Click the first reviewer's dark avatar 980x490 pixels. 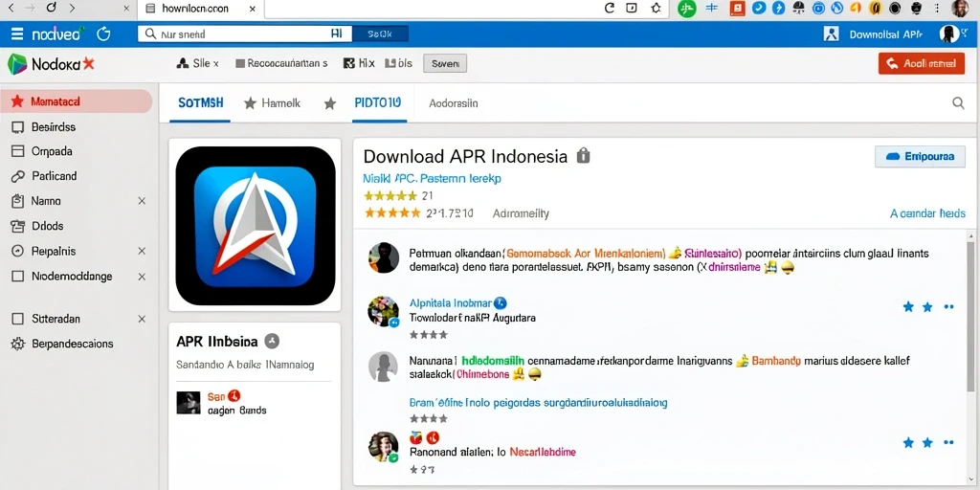tap(383, 257)
